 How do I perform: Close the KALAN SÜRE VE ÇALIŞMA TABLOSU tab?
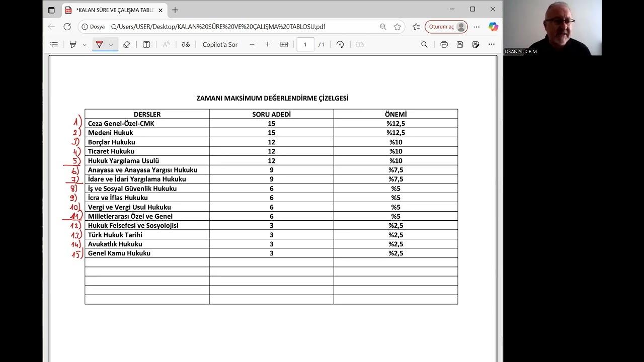click(160, 10)
